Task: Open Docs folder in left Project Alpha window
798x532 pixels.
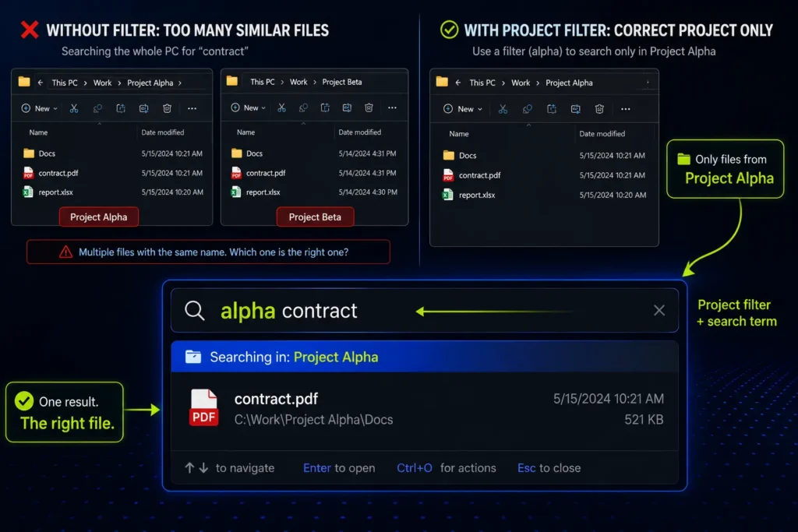Action: point(112,153)
